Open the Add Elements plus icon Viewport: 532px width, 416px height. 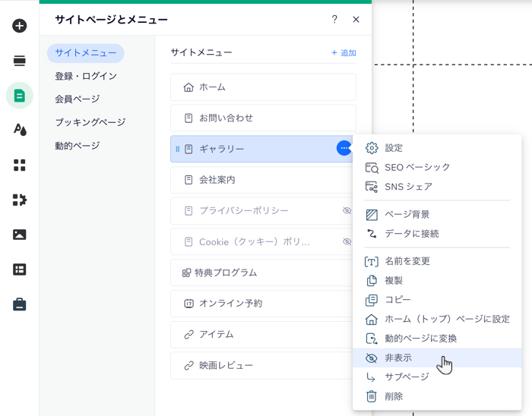click(19, 26)
